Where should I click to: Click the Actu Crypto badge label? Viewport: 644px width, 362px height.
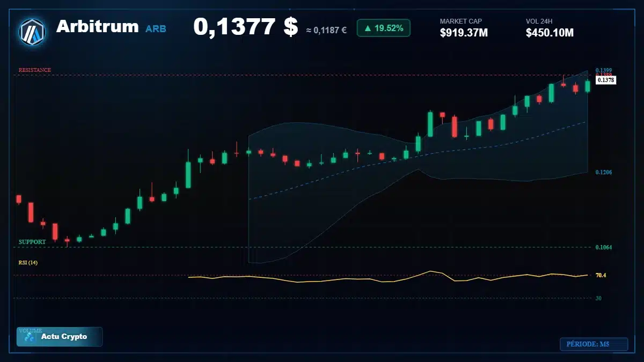click(x=64, y=337)
